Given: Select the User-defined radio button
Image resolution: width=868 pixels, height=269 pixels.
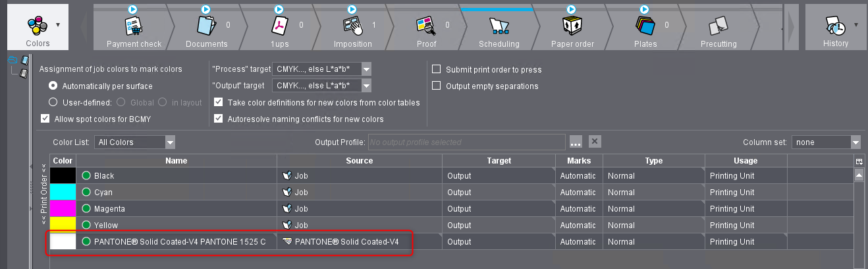Looking at the screenshot, I should click(53, 102).
